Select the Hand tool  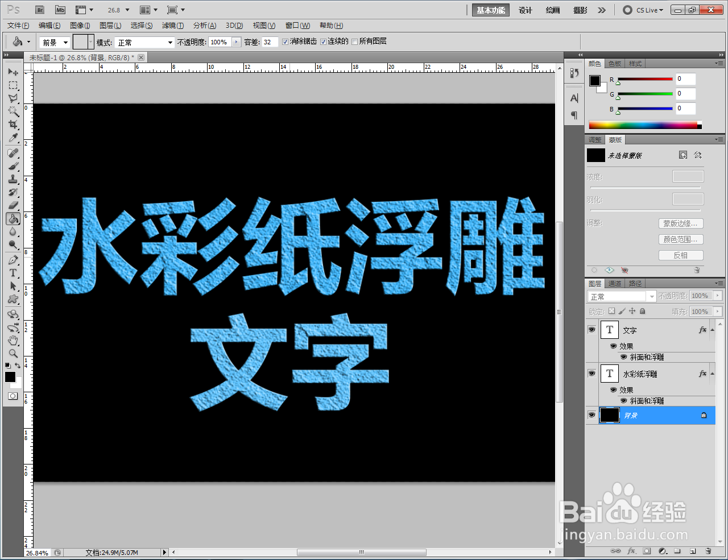[13, 341]
